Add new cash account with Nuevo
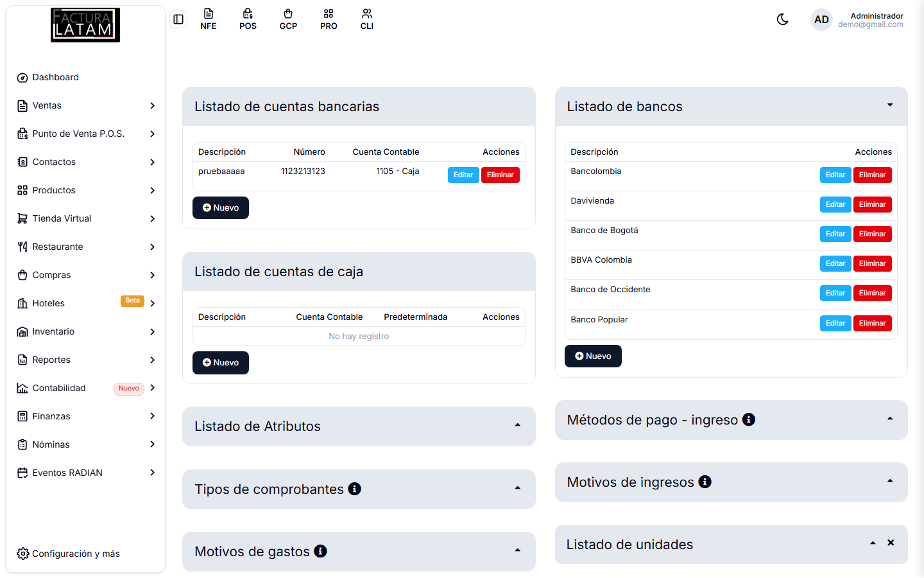Image resolution: width=924 pixels, height=578 pixels. (221, 362)
